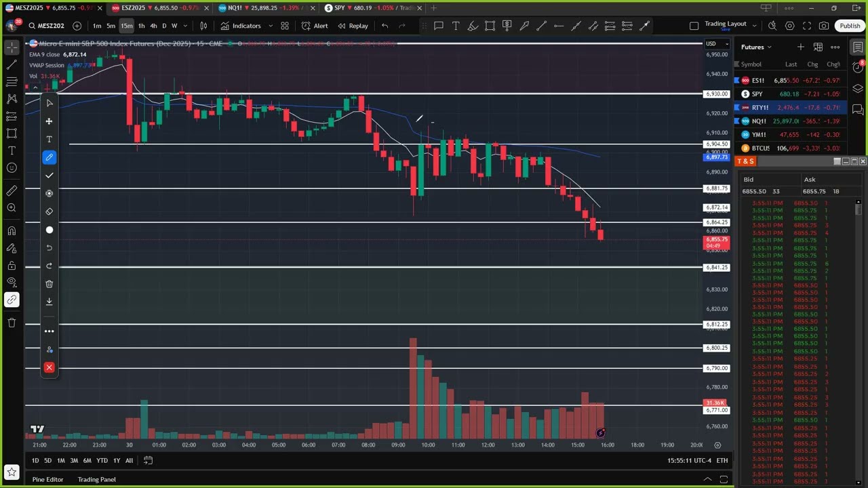868x488 pixels.
Task: Select the price note tool in favorites
Action: [507, 26]
